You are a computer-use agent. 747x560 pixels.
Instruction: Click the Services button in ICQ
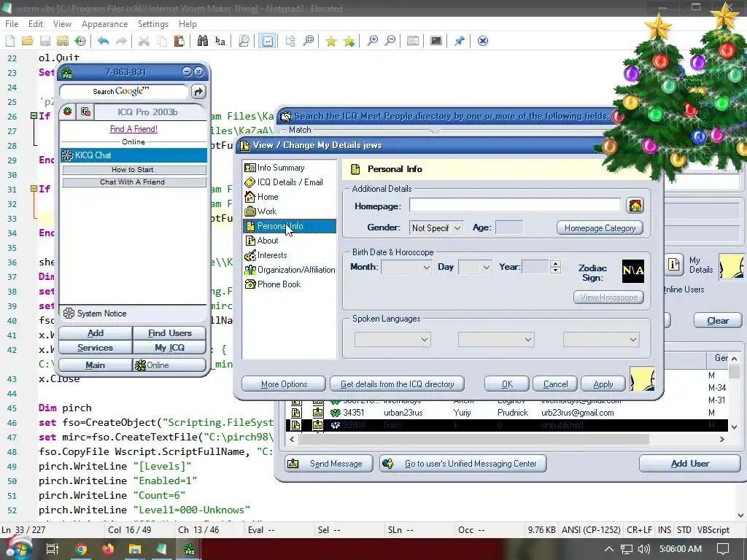96,348
